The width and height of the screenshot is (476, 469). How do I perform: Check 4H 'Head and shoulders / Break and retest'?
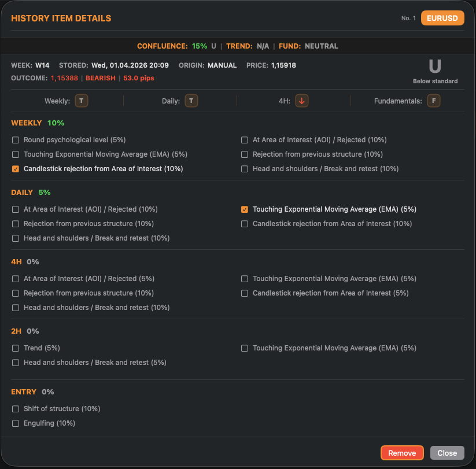click(x=16, y=308)
